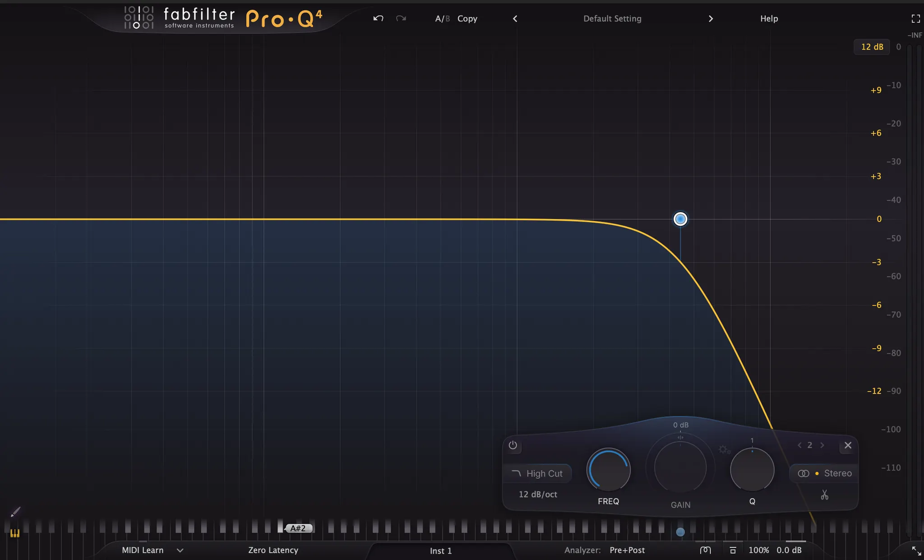Screen dimensions: 924x560
Task: Expand the MIDI Learn dropdown arrow
Action: click(180, 550)
